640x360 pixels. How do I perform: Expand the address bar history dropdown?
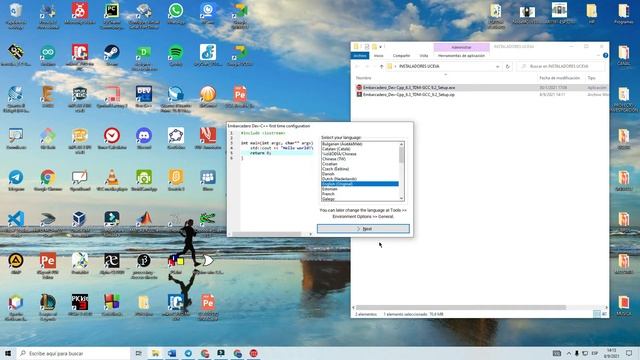tap(497, 66)
